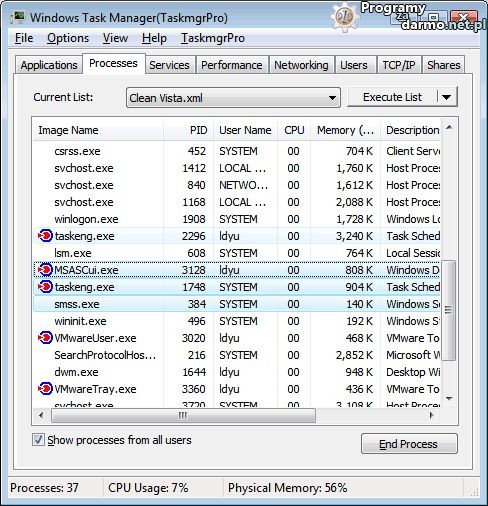Open the TaskmgrPro menu
This screenshot has height=506, width=488.
point(213,38)
